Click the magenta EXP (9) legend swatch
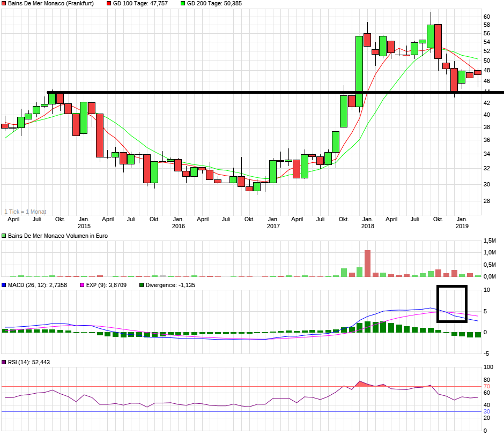Screen dimensions: 504x436 [x=82, y=285]
